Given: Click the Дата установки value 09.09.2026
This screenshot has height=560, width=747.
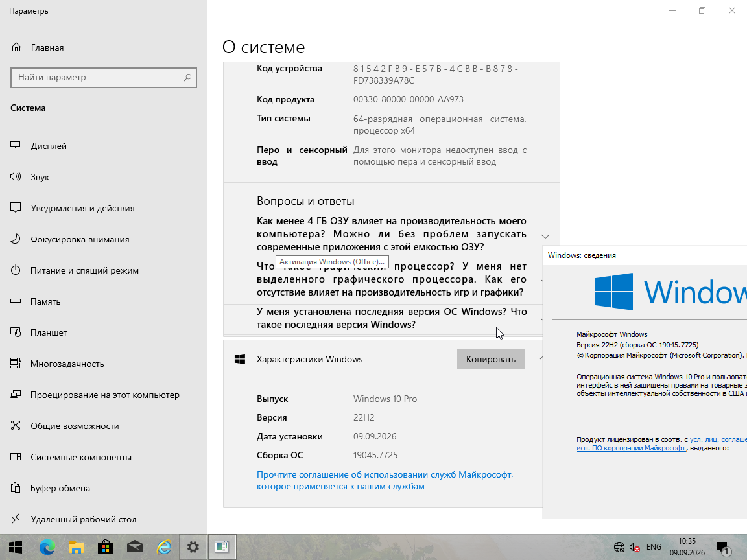Looking at the screenshot, I should pyautogui.click(x=374, y=436).
